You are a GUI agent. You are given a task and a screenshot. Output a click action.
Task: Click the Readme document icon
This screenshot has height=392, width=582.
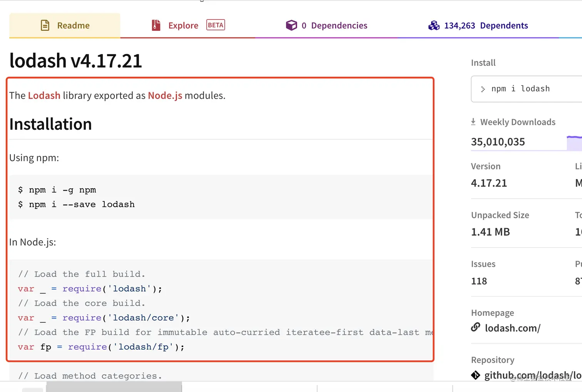(45, 25)
